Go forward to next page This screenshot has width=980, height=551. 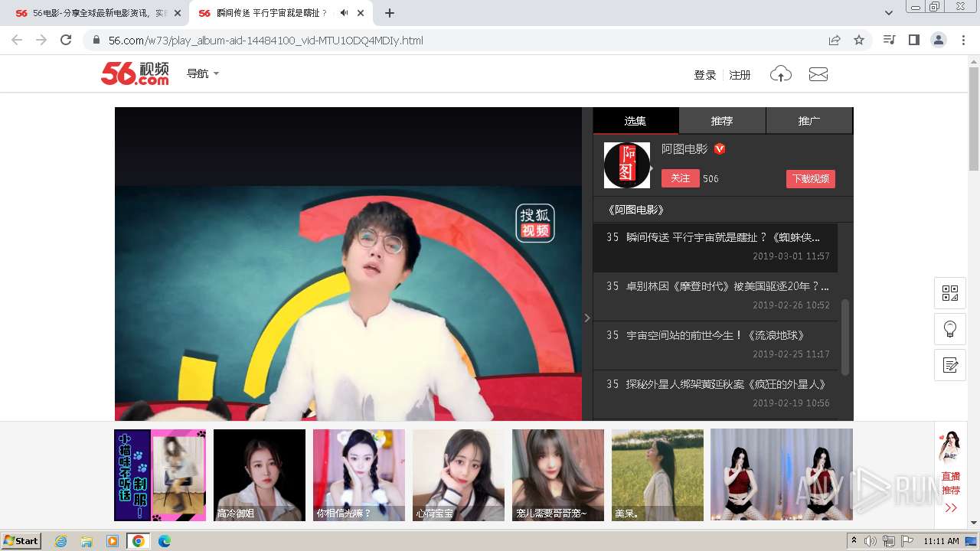pyautogui.click(x=41, y=40)
